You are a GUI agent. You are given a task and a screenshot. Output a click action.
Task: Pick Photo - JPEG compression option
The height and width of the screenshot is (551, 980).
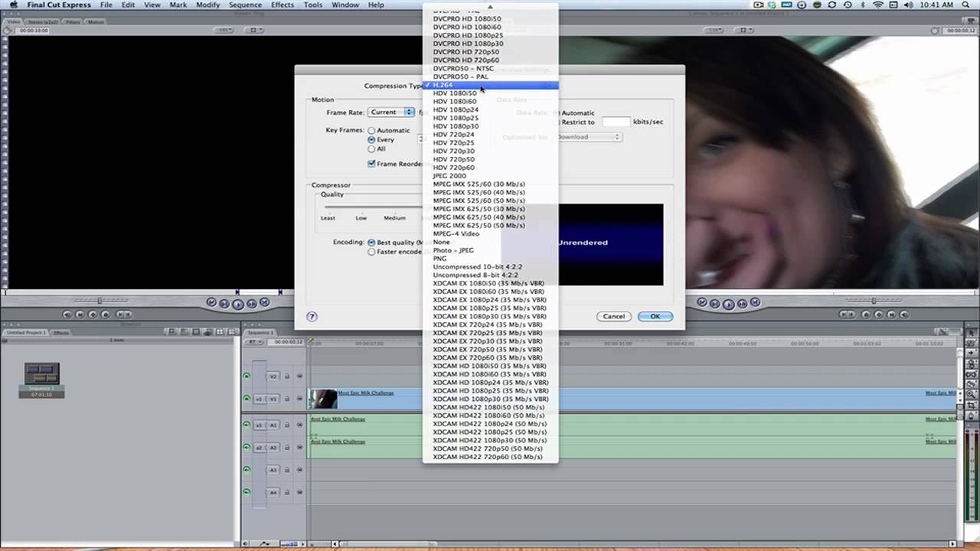pos(491,250)
